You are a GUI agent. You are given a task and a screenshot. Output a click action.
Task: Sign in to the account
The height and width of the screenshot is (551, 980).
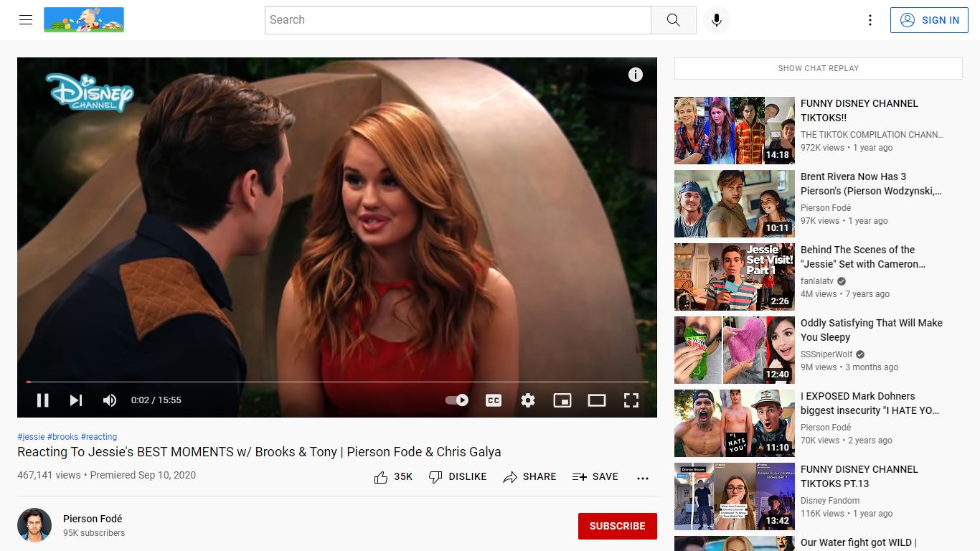tap(929, 20)
